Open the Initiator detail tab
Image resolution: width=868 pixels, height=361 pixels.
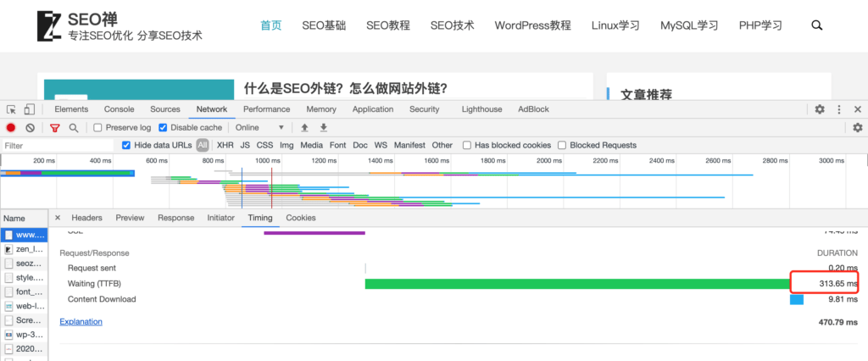[221, 218]
